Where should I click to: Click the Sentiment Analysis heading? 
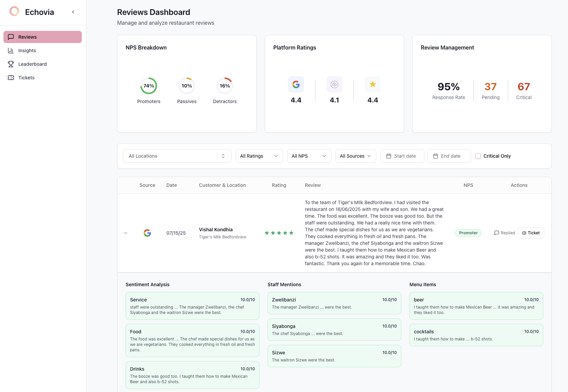click(x=147, y=285)
